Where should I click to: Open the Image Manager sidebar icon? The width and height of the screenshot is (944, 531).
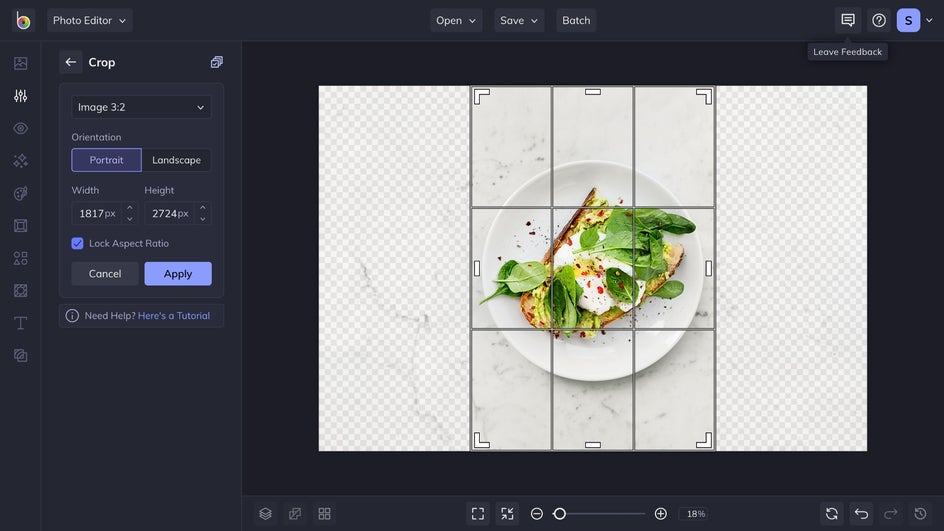coord(20,63)
